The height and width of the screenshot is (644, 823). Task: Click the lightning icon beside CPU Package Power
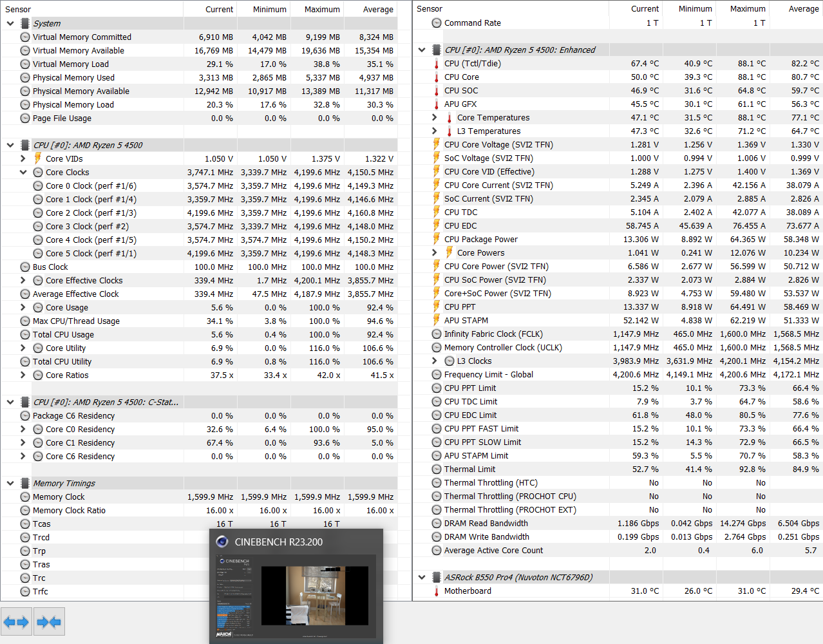point(437,239)
